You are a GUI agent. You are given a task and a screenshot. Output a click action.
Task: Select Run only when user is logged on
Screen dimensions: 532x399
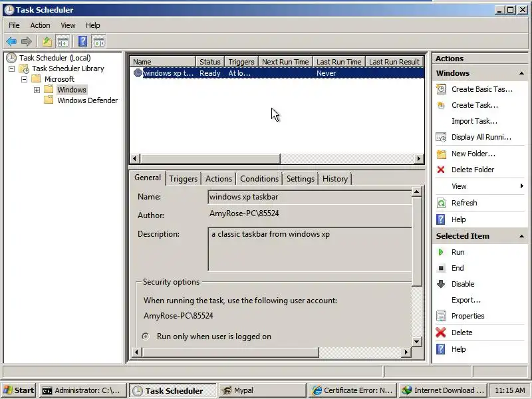146,336
